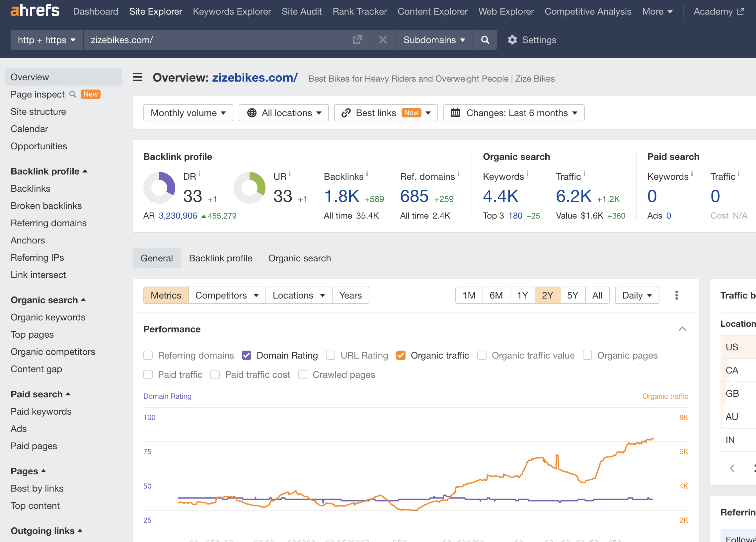Collapse Backlink profile sidebar section
Screen dimensions: 756x542
49,171
